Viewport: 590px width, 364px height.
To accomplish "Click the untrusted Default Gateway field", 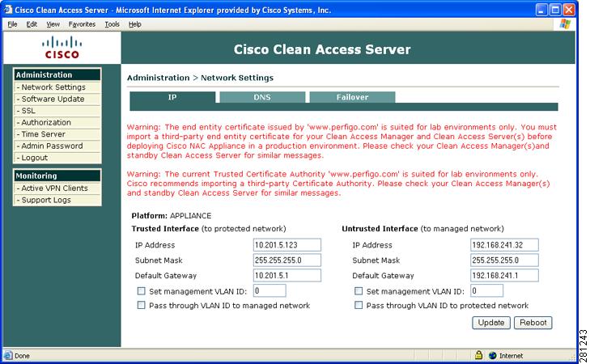I will click(x=504, y=275).
